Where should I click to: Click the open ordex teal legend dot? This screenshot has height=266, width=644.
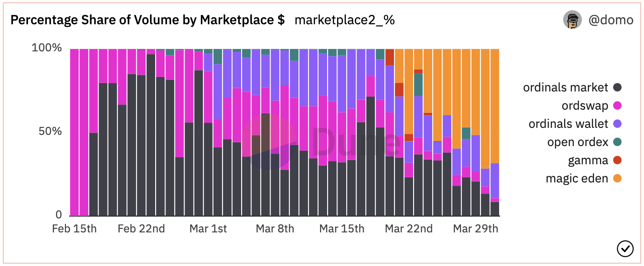(617, 142)
